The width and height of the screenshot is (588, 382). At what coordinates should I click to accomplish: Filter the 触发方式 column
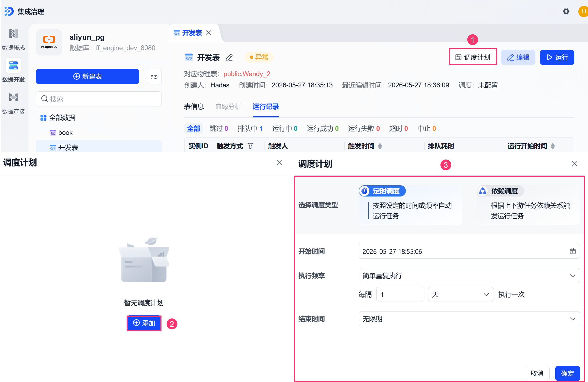click(250, 146)
